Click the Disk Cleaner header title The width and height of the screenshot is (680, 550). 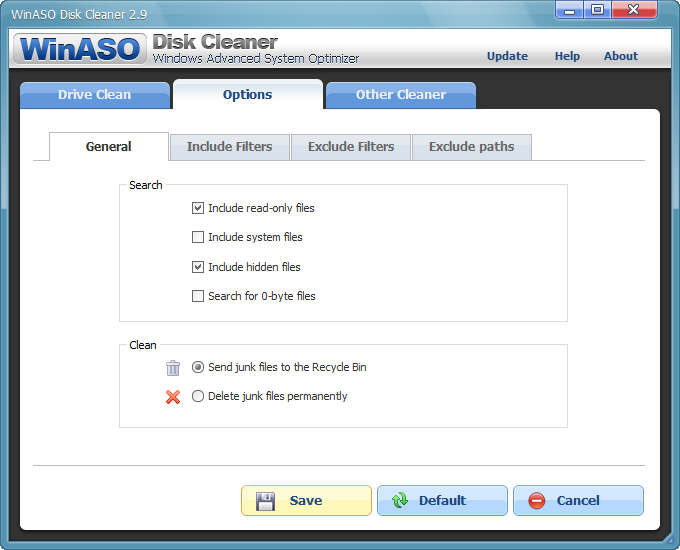click(x=215, y=42)
